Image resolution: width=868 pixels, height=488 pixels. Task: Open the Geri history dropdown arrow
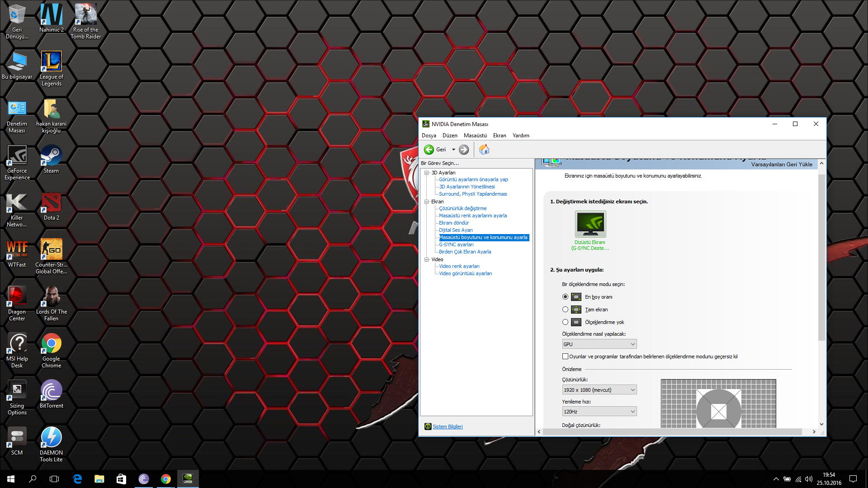point(453,150)
